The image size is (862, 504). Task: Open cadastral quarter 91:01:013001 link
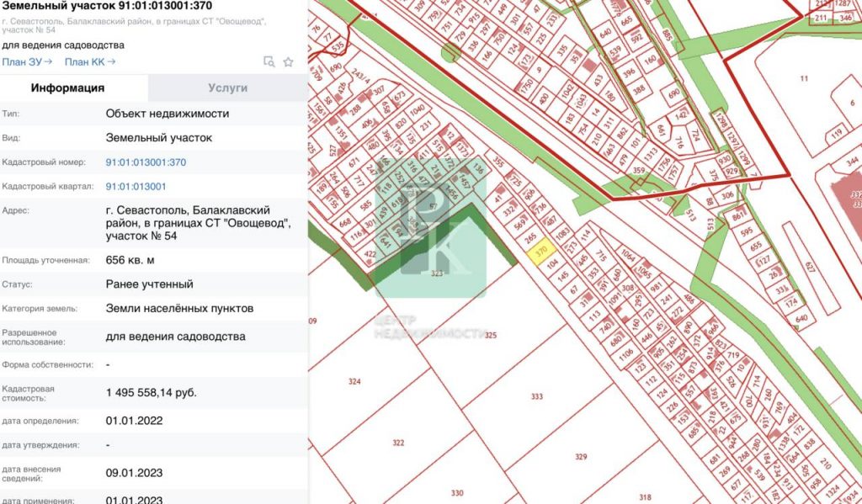tap(136, 186)
